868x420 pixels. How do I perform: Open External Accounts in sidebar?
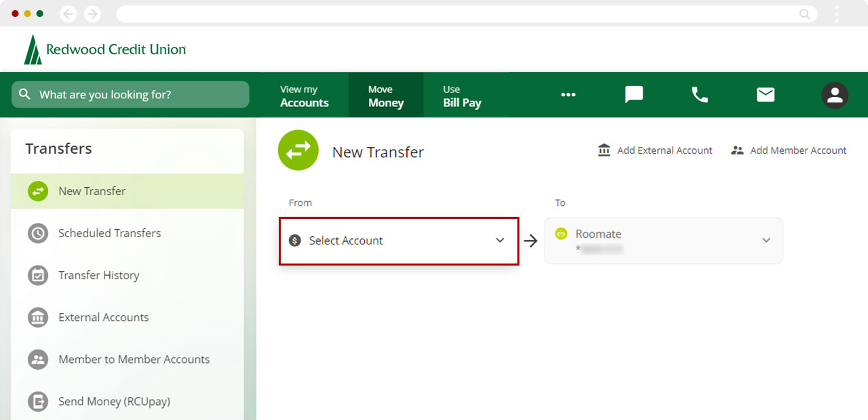(x=127, y=317)
